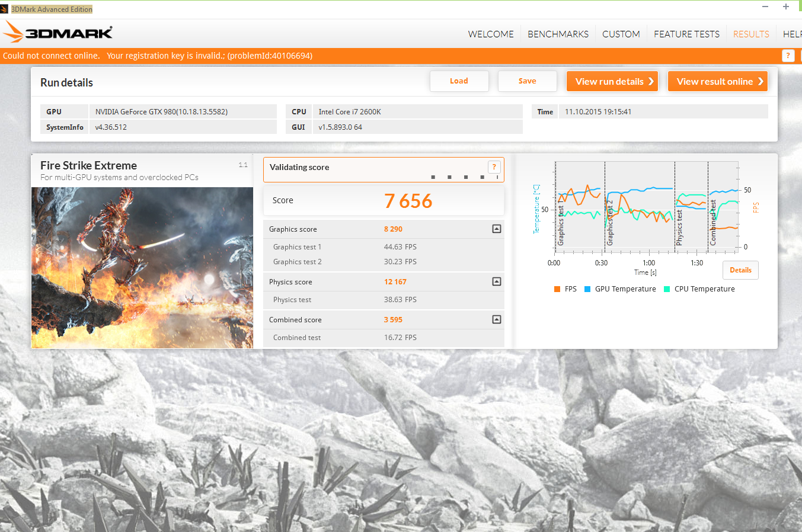Click the Graphics test 1 row
This screenshot has width=802, height=532.
[384, 247]
